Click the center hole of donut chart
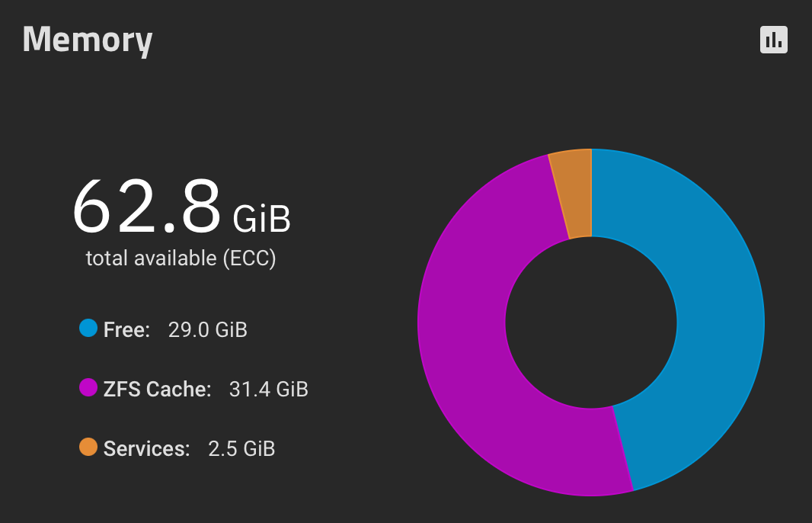The image size is (812, 523). (x=591, y=322)
